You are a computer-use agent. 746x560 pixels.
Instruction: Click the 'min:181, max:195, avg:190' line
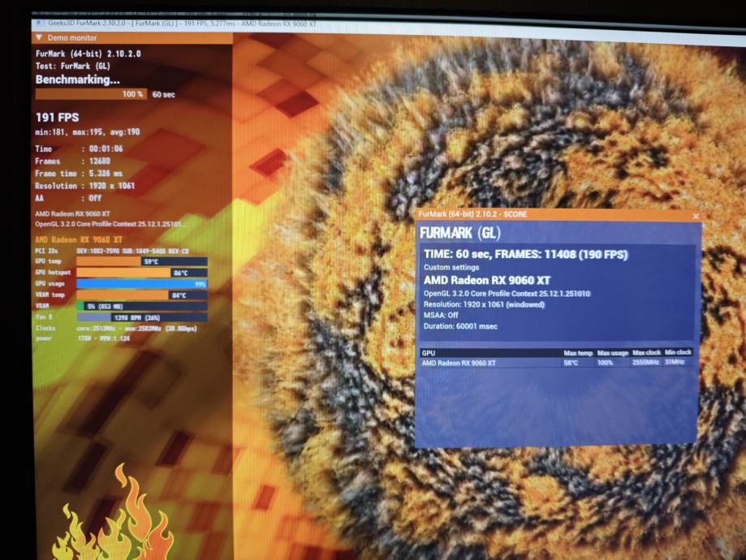88,132
